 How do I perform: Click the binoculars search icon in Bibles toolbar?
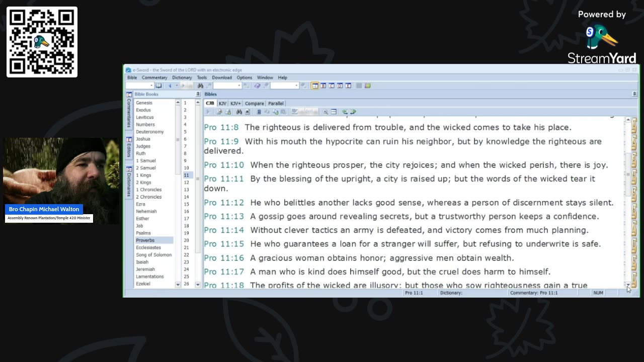pos(239,112)
